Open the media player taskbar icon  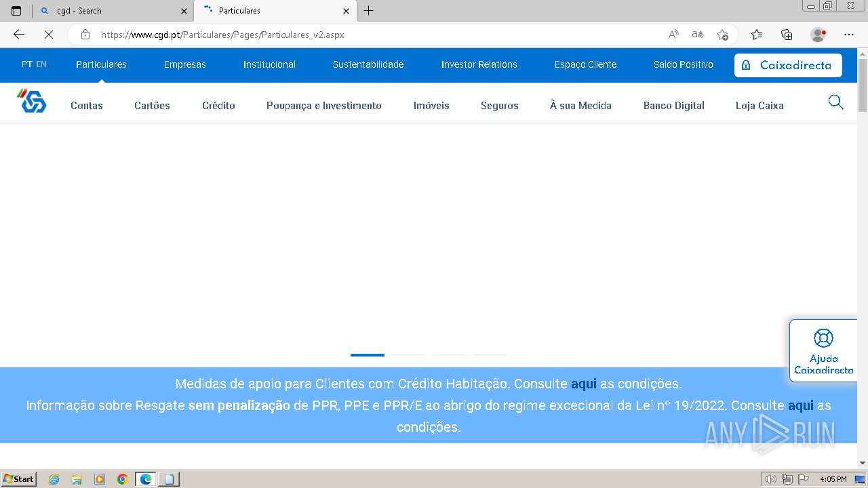point(100,479)
